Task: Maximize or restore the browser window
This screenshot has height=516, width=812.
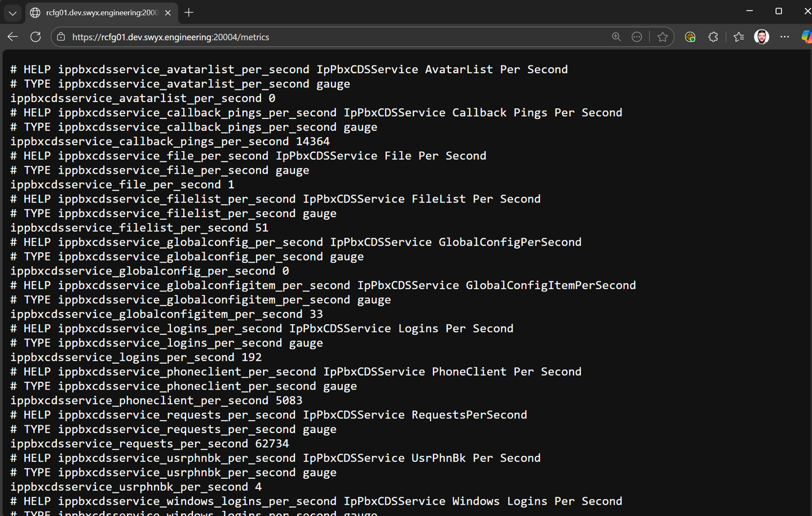Action: pyautogui.click(x=779, y=11)
